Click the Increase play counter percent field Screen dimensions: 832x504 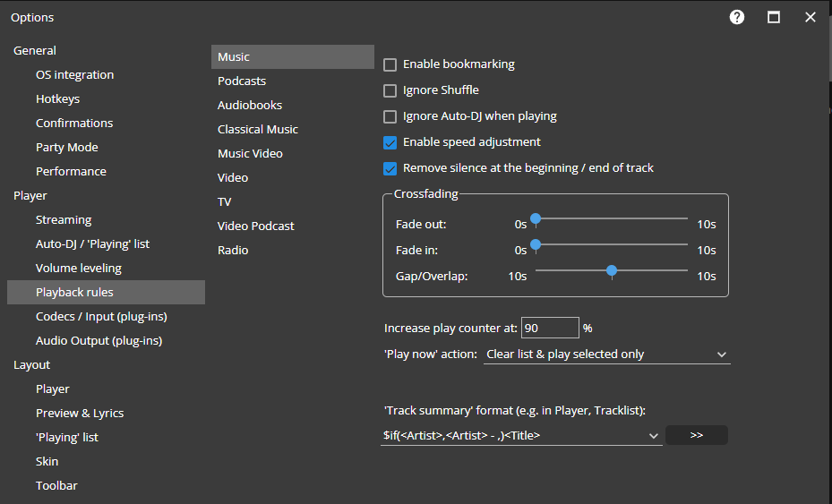pyautogui.click(x=550, y=328)
